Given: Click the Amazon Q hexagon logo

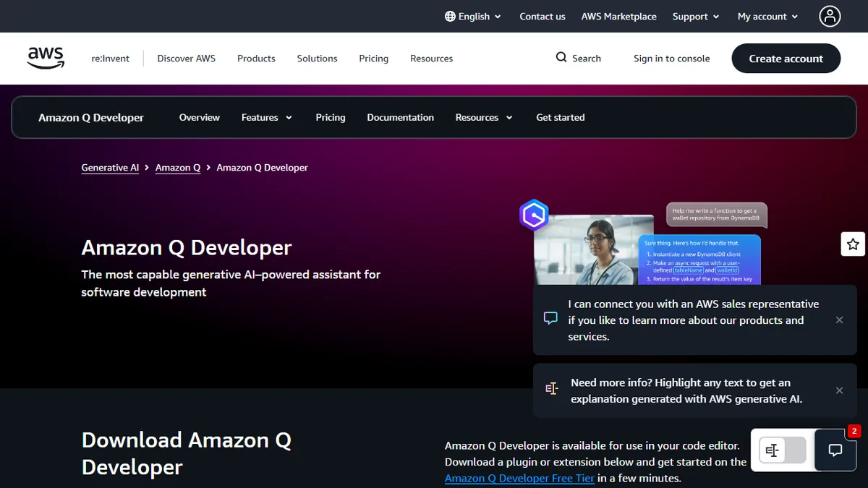Looking at the screenshot, I should click(x=534, y=215).
